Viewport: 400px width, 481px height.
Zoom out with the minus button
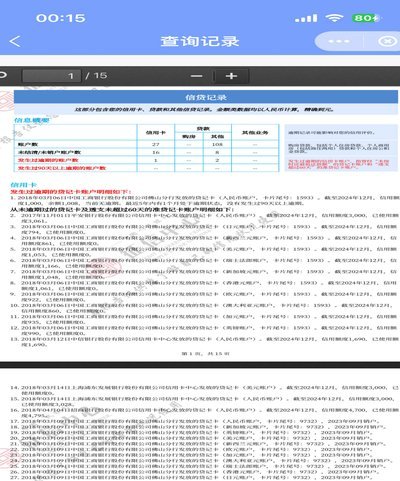click(197, 76)
